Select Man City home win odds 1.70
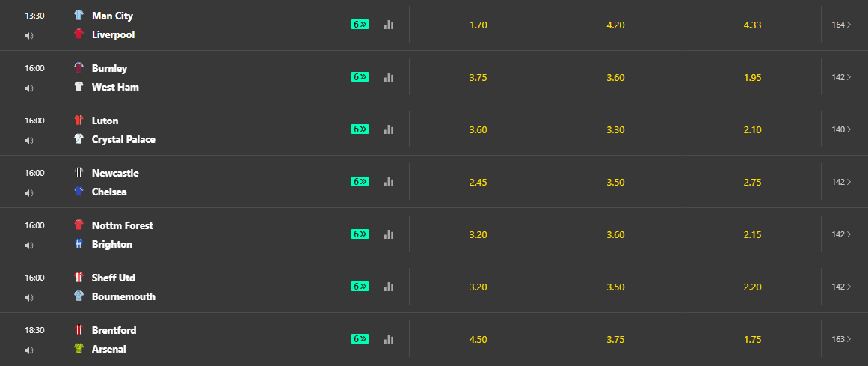 pyautogui.click(x=478, y=25)
